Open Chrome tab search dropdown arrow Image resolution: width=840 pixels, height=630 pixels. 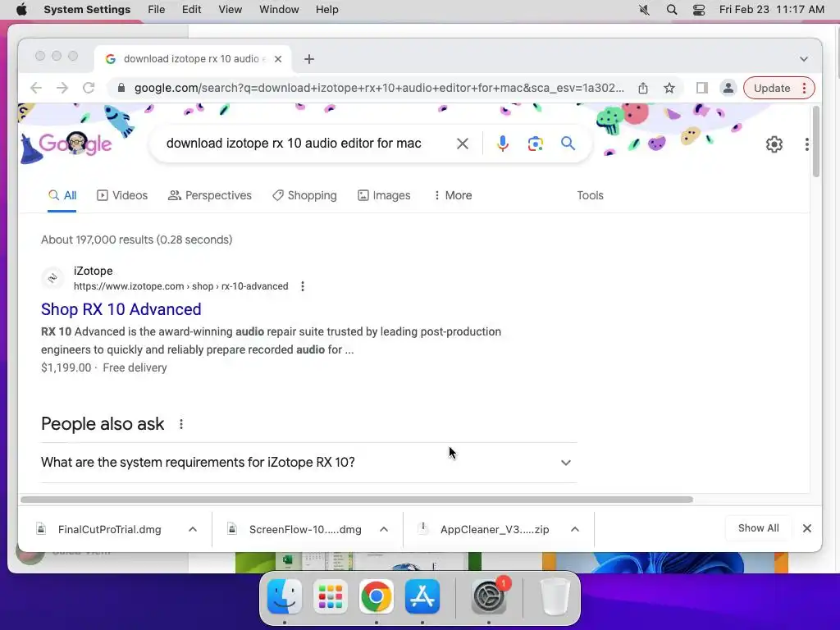[804, 59]
